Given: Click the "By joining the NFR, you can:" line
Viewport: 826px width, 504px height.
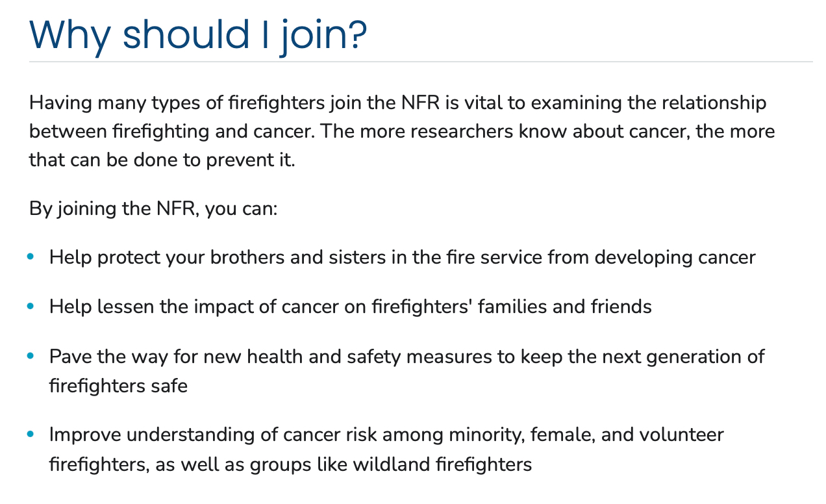Looking at the screenshot, I should click(x=153, y=210).
